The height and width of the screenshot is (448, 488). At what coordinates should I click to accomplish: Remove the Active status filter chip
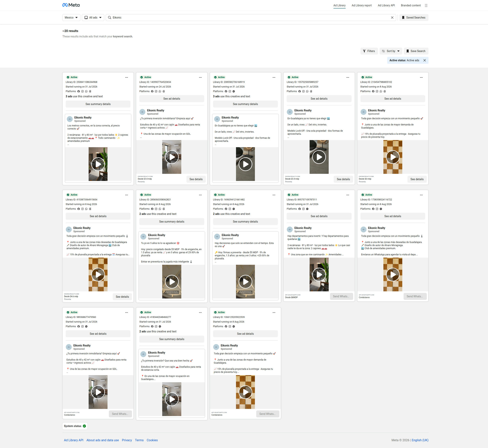(x=425, y=60)
